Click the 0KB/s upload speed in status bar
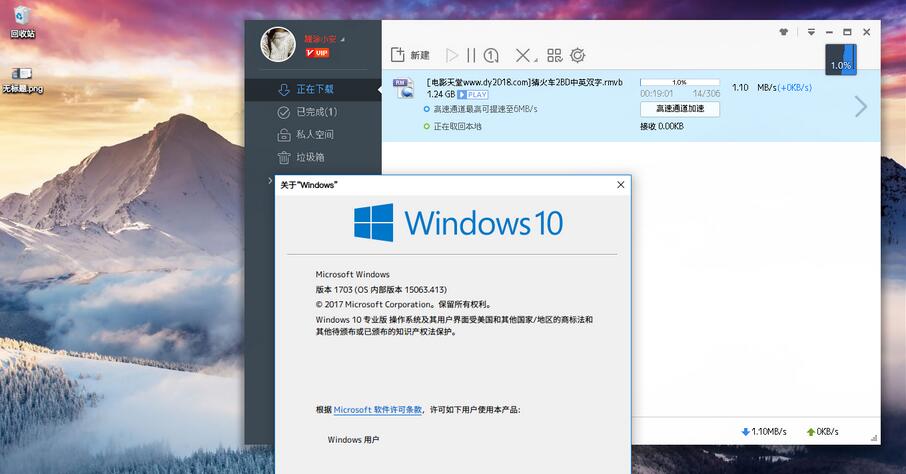The height and width of the screenshot is (474, 906). click(822, 431)
